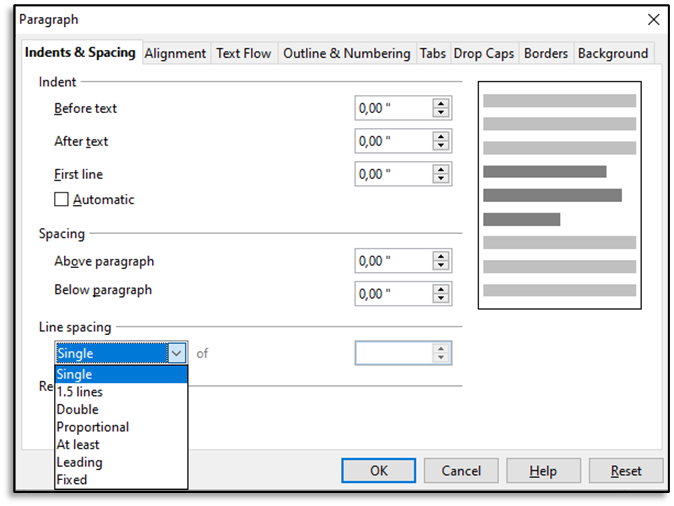Decrease the Above paragraph spacing value
The height and width of the screenshot is (506, 674).
pos(440,267)
